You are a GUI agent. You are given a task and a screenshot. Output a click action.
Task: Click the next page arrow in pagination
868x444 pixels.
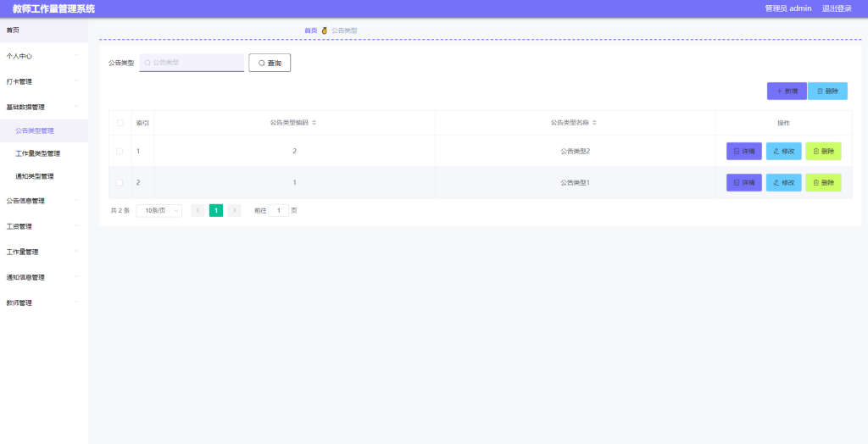[x=234, y=210]
